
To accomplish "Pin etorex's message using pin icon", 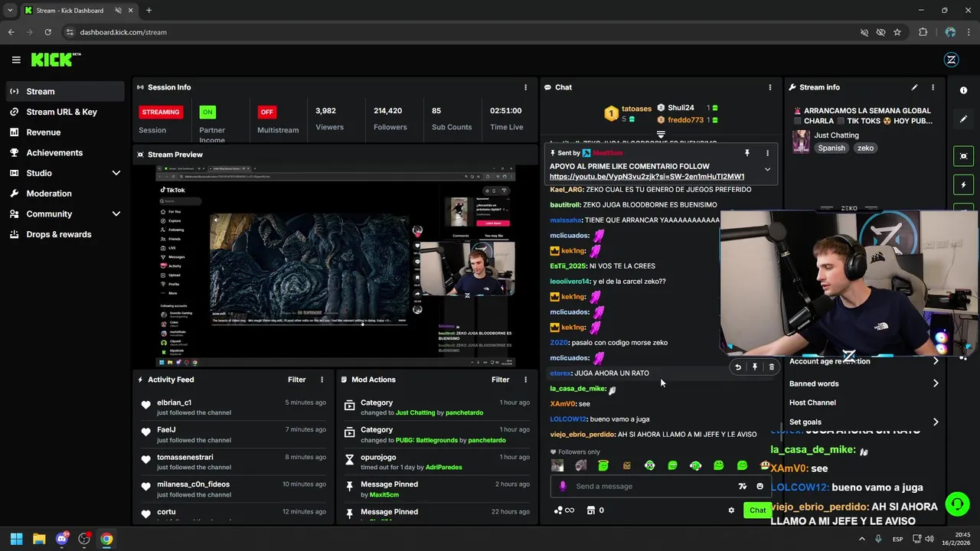I will pyautogui.click(x=755, y=367).
